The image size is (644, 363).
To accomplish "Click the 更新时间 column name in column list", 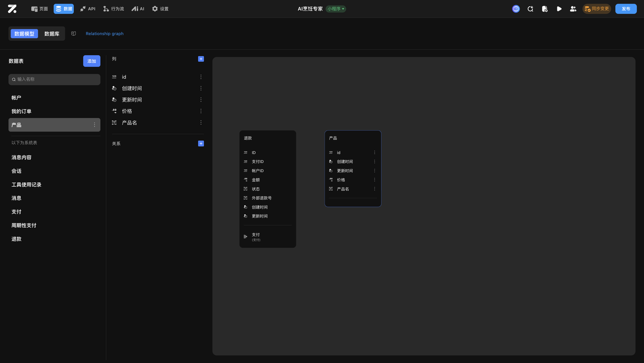I will 132,100.
